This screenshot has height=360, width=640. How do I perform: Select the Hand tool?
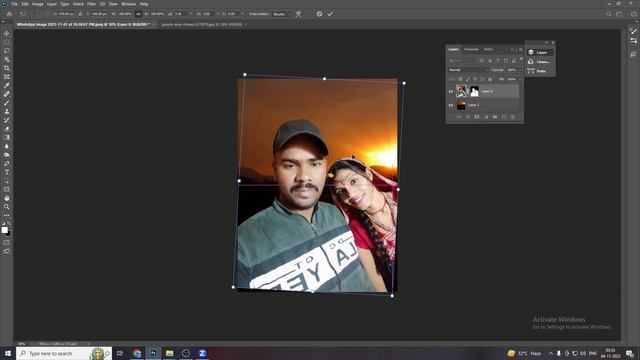[x=7, y=198]
